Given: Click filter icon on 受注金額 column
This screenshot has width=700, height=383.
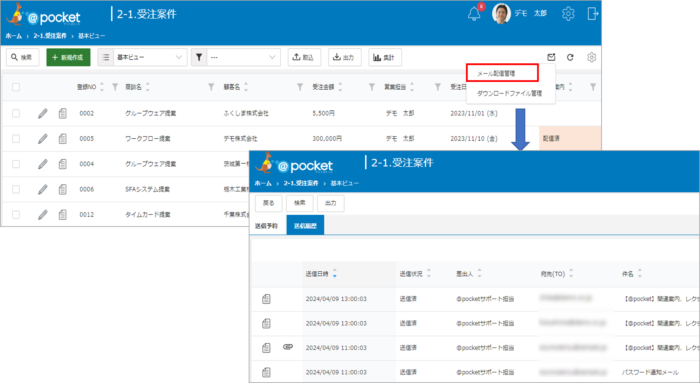Looking at the screenshot, I should point(371,87).
